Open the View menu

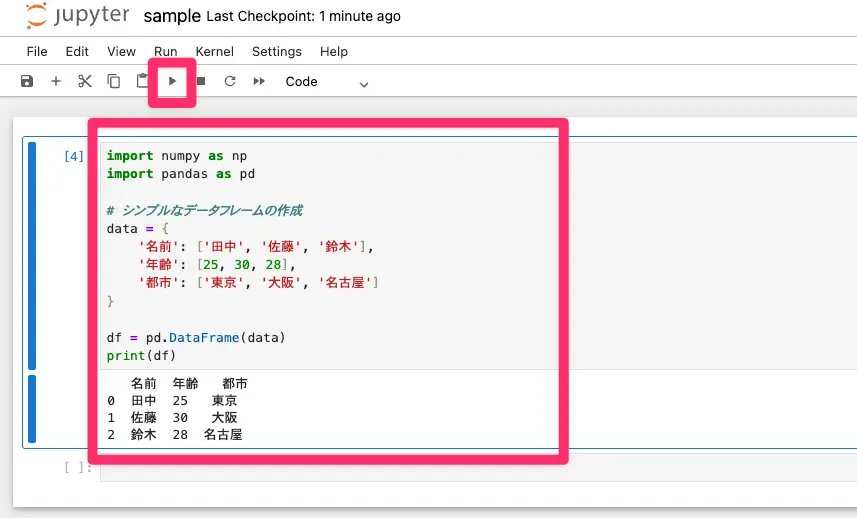(x=121, y=51)
